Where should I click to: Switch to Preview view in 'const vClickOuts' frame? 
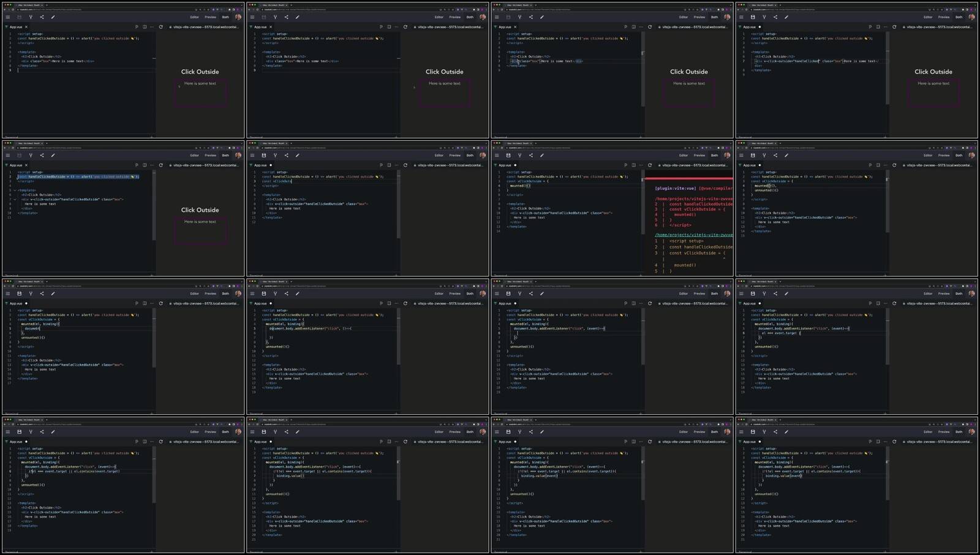(x=455, y=156)
